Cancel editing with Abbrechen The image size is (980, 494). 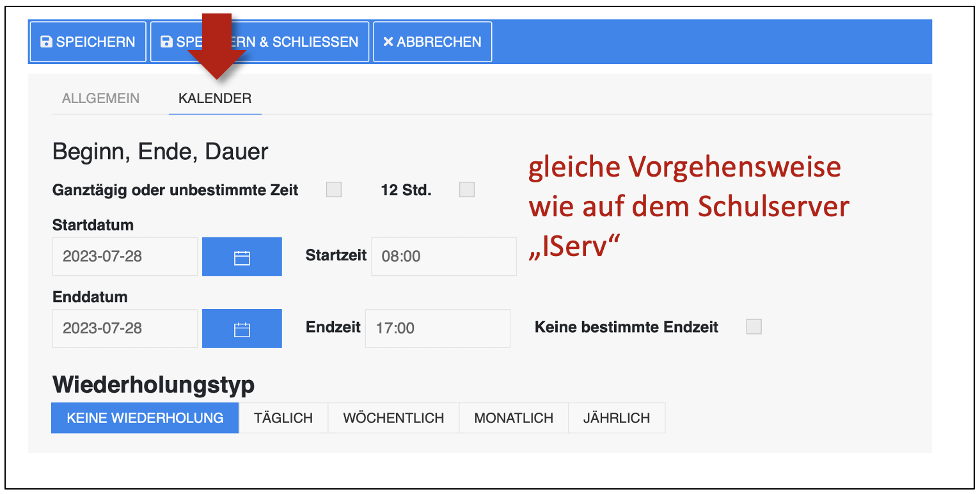pos(432,42)
